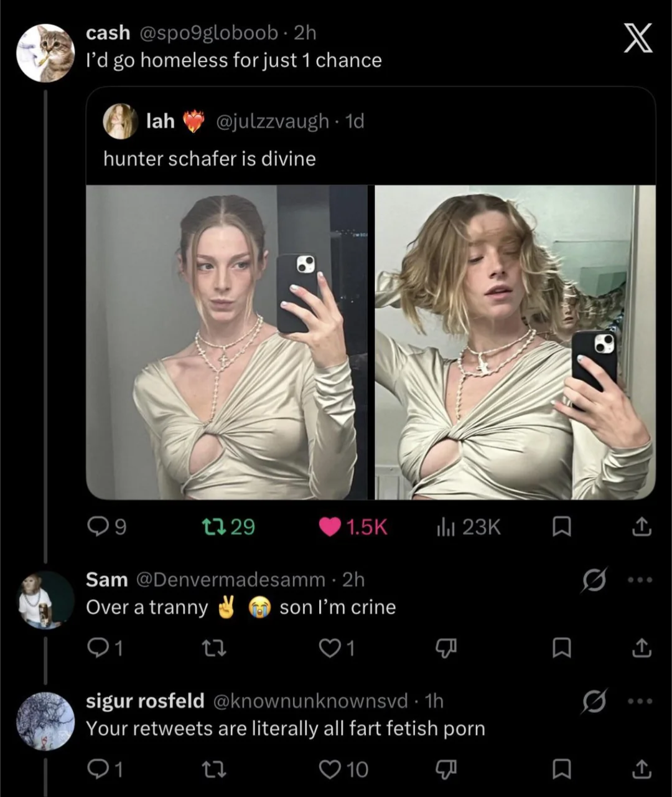The width and height of the screenshot is (672, 797).
Task: Open replies on cash's tweet
Action: [98, 527]
